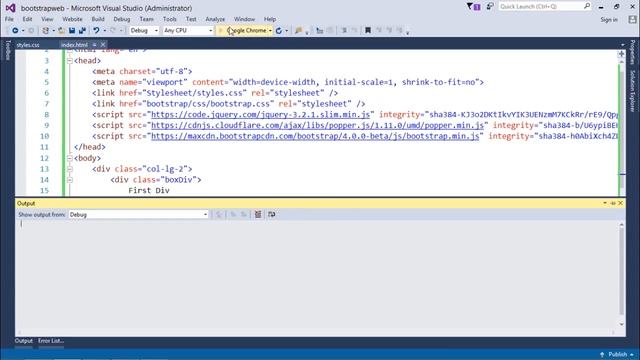Open the jquery slim min.js link
The width and height of the screenshot is (640, 360).
[260, 115]
